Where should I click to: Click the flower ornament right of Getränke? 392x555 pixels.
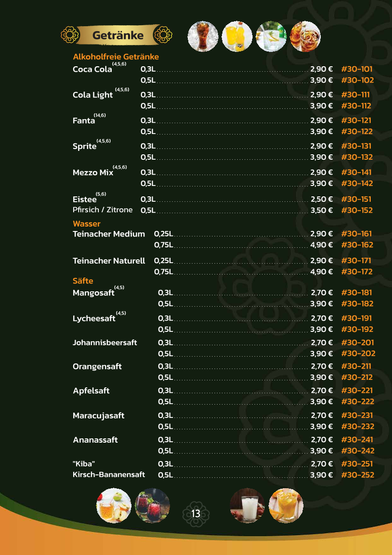tap(163, 35)
